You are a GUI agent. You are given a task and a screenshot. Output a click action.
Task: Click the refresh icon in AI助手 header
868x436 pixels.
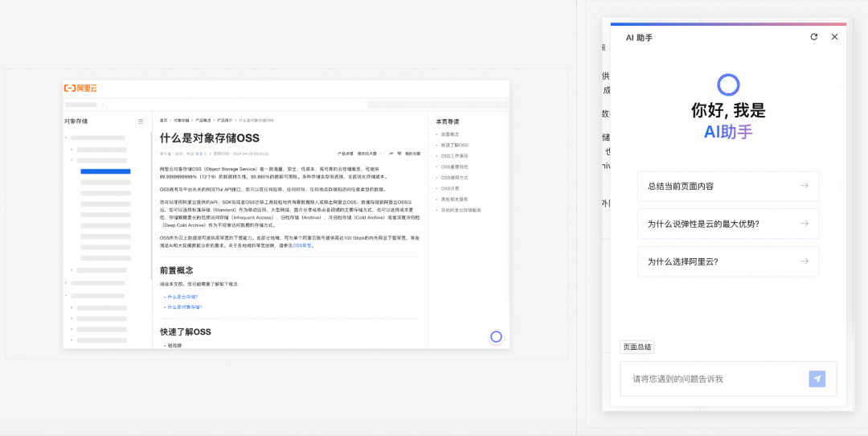tap(813, 37)
